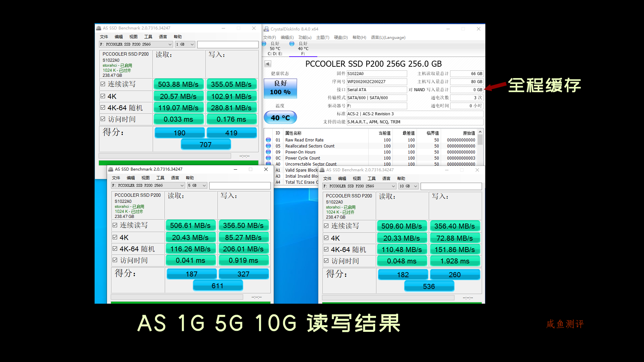The image size is (644, 362).
Task: Click the 良好 100 % health status button
Action: [280, 88]
